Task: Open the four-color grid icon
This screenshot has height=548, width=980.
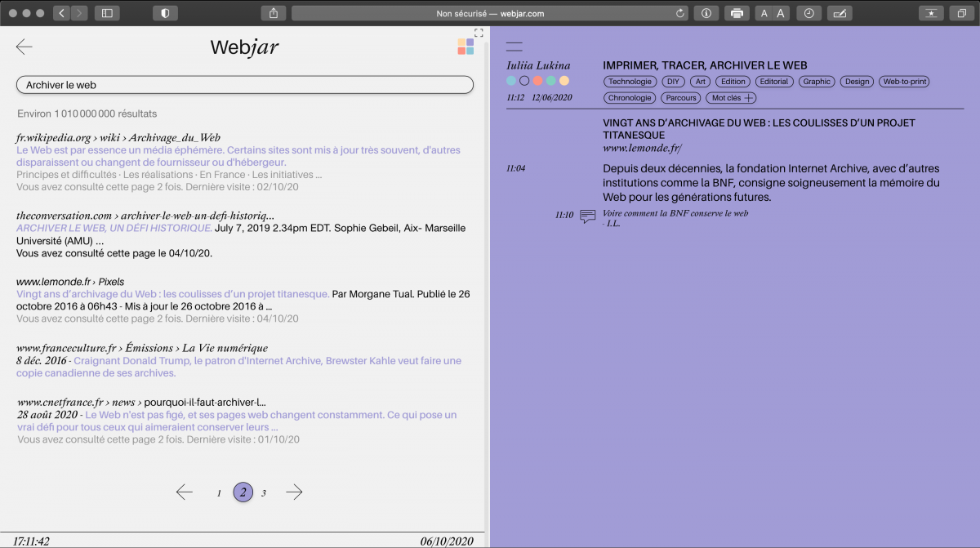Action: click(465, 47)
